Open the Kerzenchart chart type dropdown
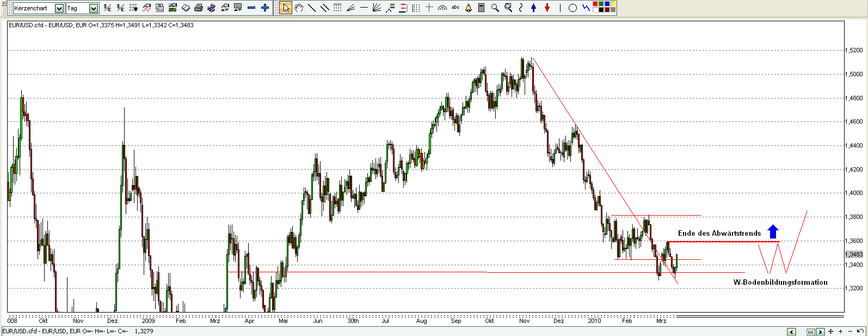 point(59,8)
